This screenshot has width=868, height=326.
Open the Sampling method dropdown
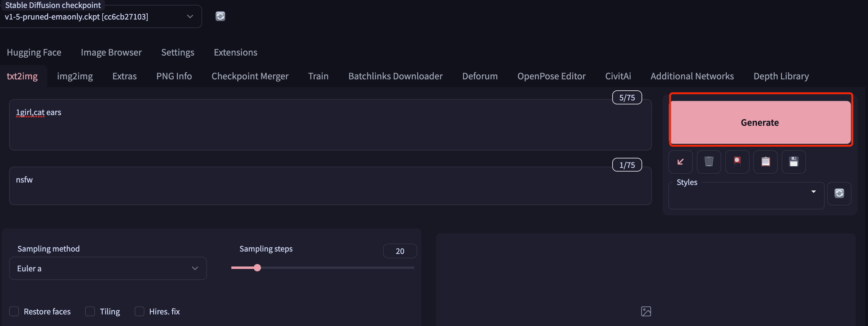[108, 268]
